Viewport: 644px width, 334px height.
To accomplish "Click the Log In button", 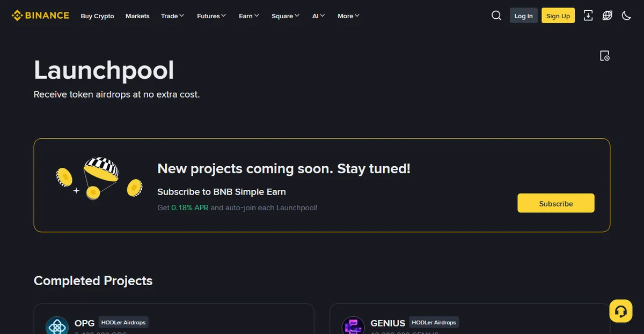I will point(524,16).
